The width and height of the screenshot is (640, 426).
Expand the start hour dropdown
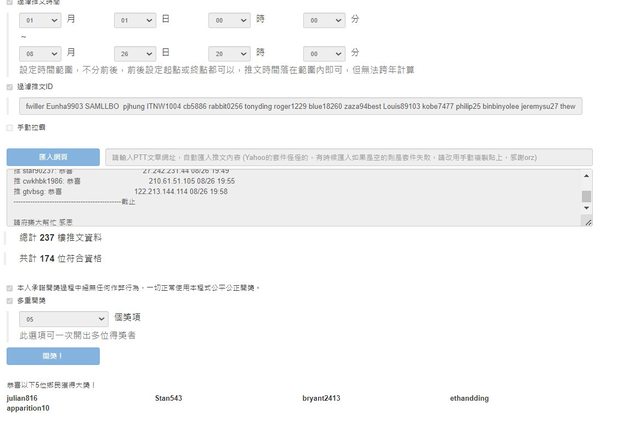click(x=230, y=20)
